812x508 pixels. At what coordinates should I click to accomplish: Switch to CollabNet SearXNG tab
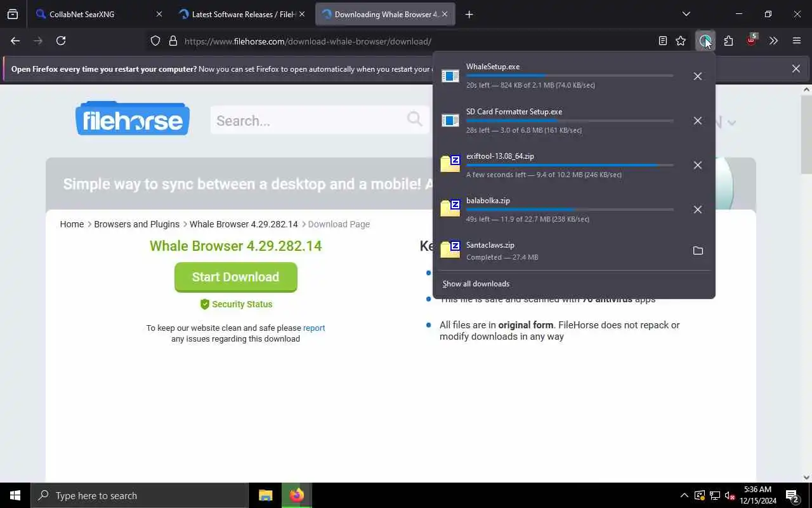[x=98, y=14]
